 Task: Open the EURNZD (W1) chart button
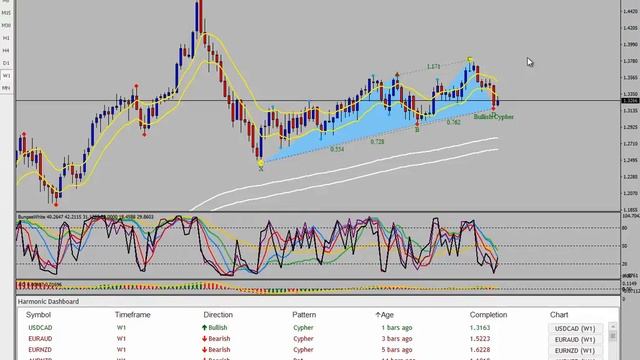[x=575, y=351]
